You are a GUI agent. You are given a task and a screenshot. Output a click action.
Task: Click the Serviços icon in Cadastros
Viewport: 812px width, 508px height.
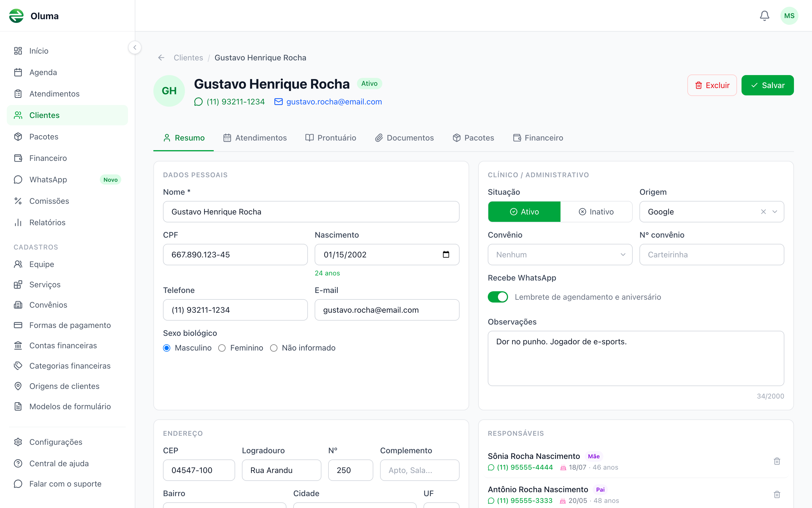pos(18,284)
